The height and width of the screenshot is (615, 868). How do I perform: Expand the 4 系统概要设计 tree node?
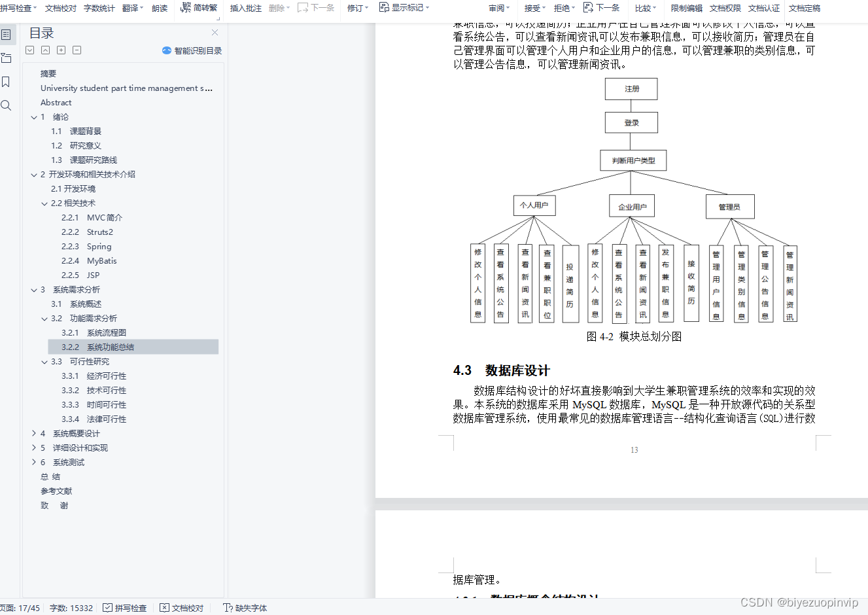coord(34,433)
